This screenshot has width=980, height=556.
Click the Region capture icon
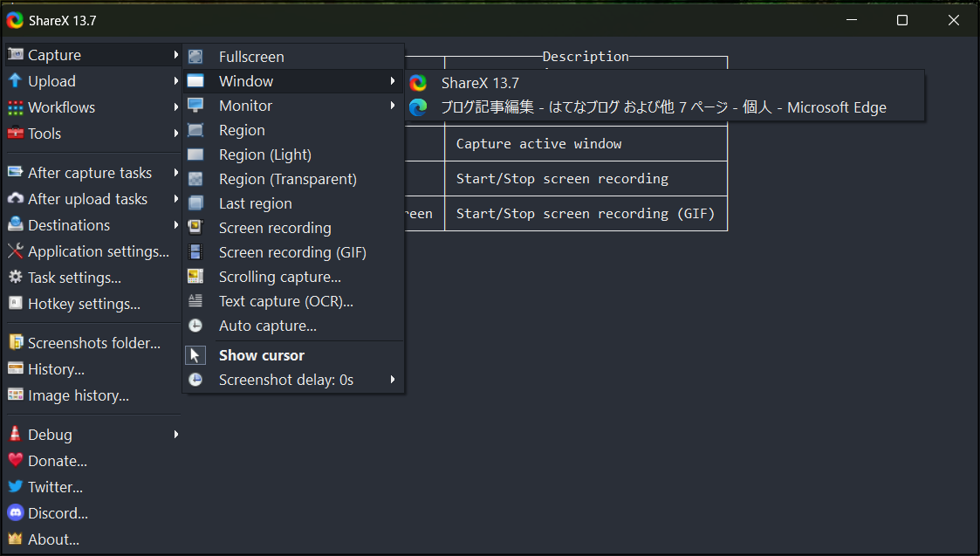pos(195,130)
